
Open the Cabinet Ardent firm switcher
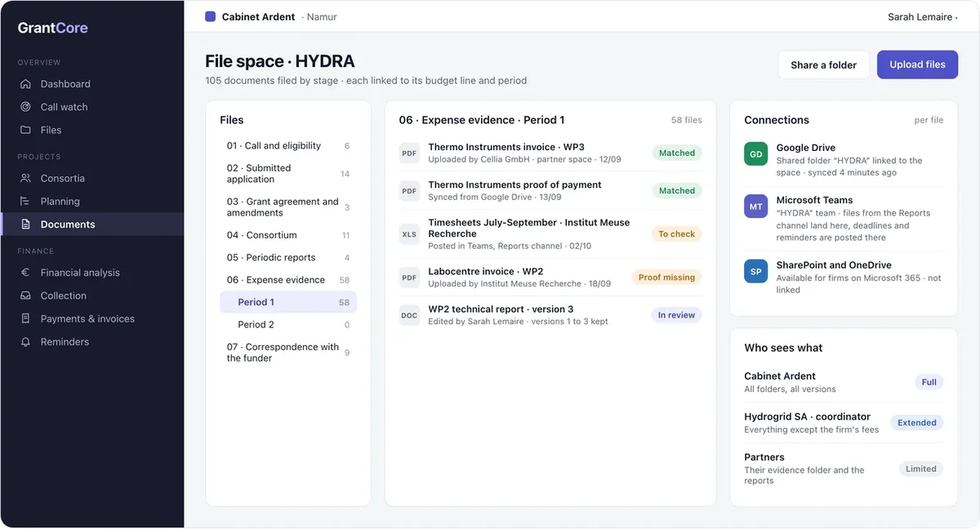271,17
